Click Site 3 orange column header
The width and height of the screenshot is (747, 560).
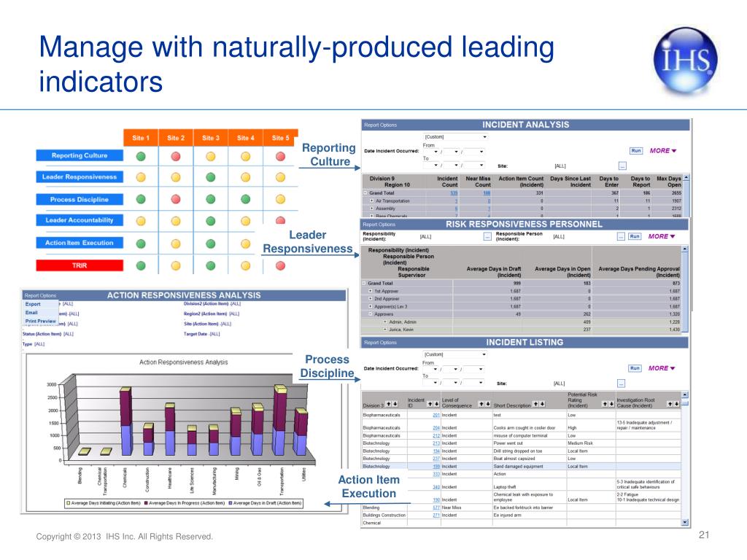(x=211, y=138)
